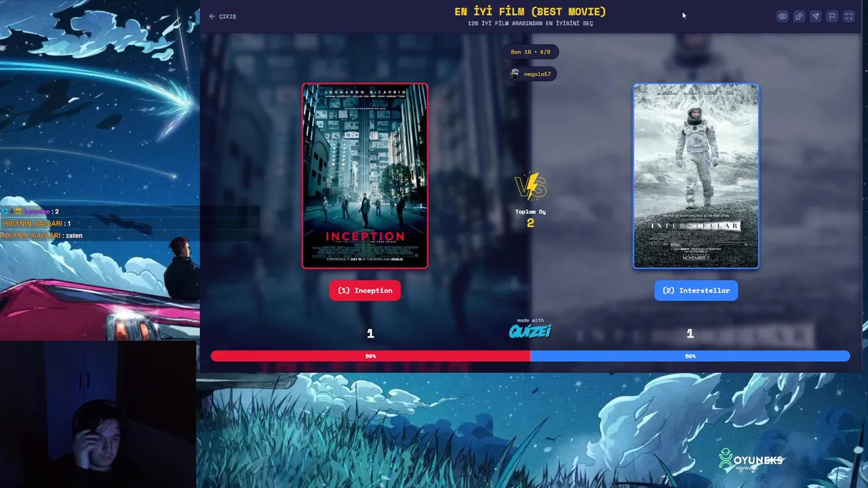Viewport: 868px width, 488px height.
Task: Click the Inception vote count number above red bar
Action: coord(370,333)
